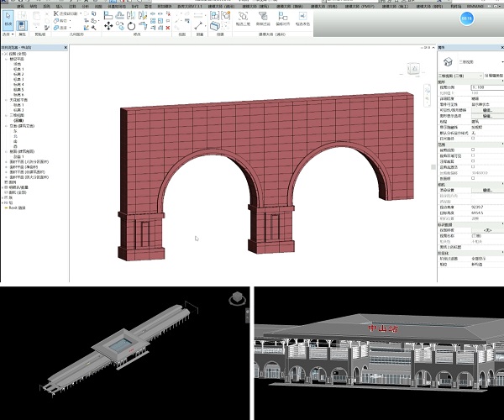Viewport: 504px width, 420px height.
Task: Click the red Delete X icon
Action: click(x=168, y=28)
